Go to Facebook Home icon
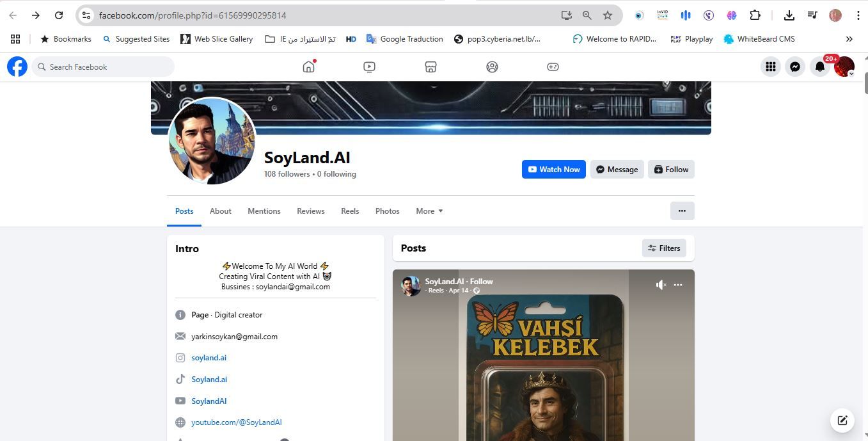Image resolution: width=868 pixels, height=441 pixels. (308, 67)
